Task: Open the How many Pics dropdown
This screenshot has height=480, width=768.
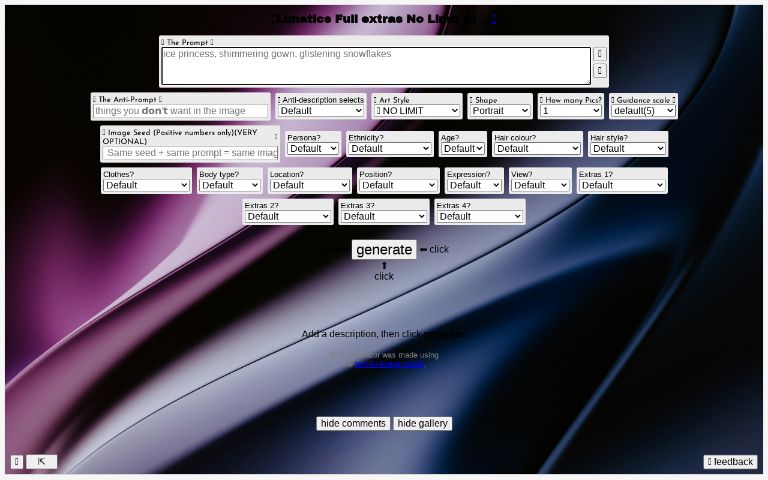Action: click(x=571, y=111)
